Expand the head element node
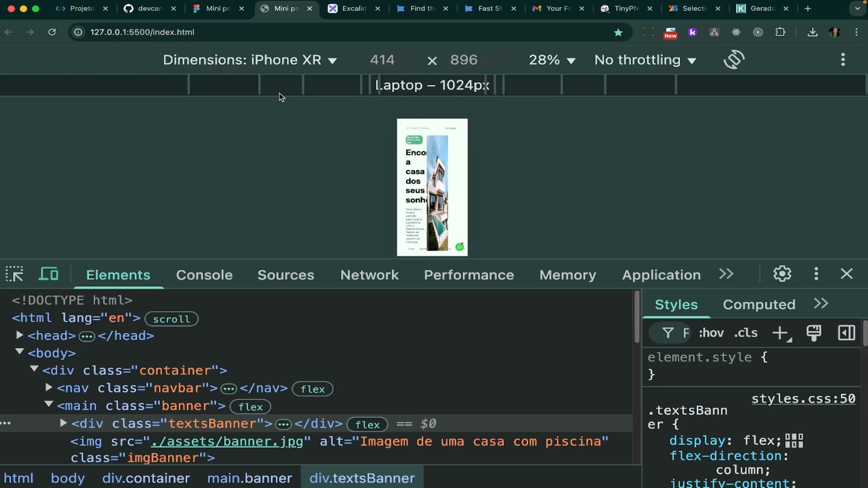868x488 pixels. click(19, 335)
